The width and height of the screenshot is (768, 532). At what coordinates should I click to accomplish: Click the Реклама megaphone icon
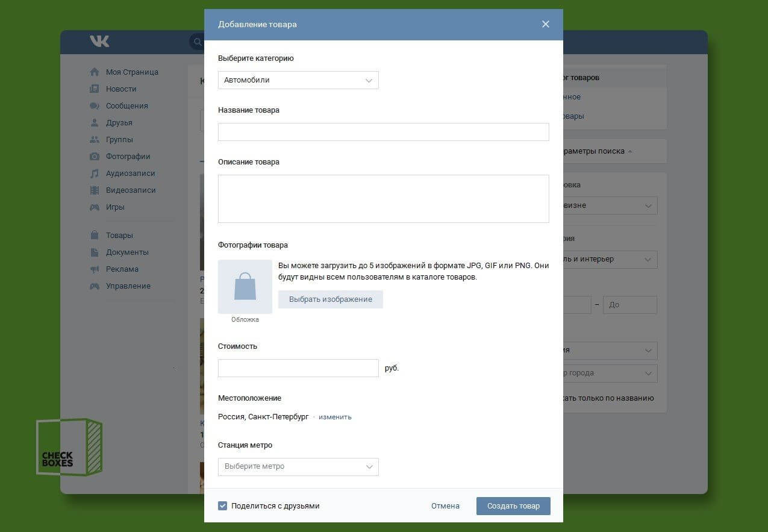pyautogui.click(x=95, y=269)
